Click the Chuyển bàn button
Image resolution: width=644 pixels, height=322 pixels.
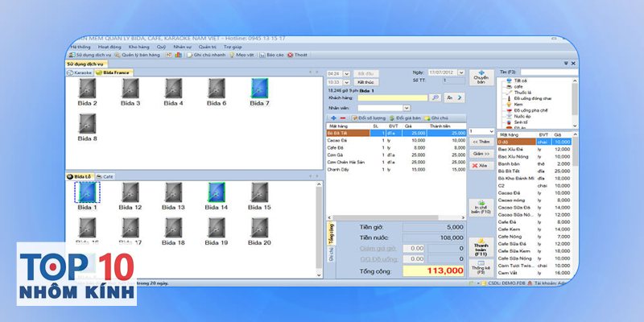click(481, 77)
